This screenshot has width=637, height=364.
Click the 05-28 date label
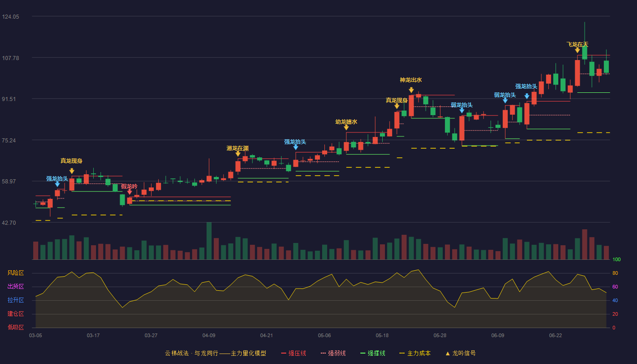click(440, 335)
